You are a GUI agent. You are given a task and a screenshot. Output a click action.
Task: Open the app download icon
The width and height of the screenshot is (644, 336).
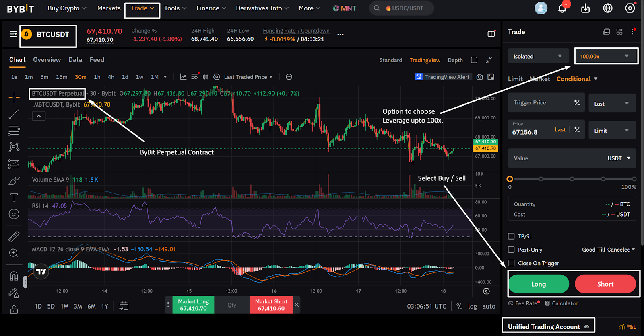pos(586,8)
